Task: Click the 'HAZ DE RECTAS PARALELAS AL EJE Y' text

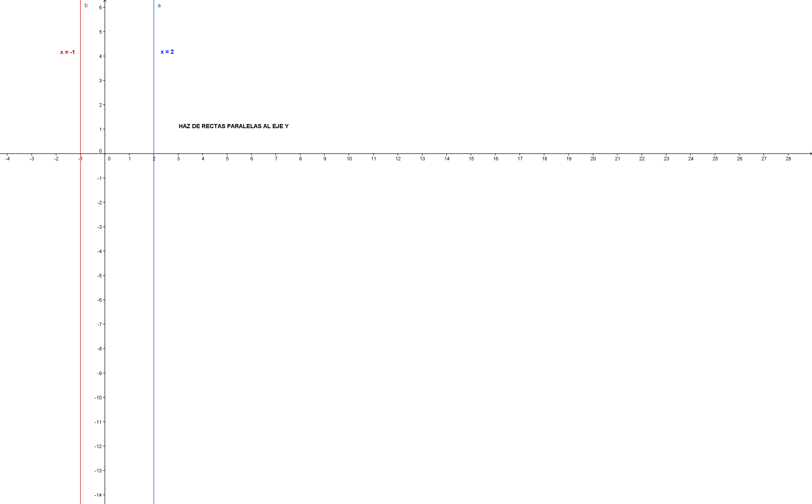Action: point(233,126)
